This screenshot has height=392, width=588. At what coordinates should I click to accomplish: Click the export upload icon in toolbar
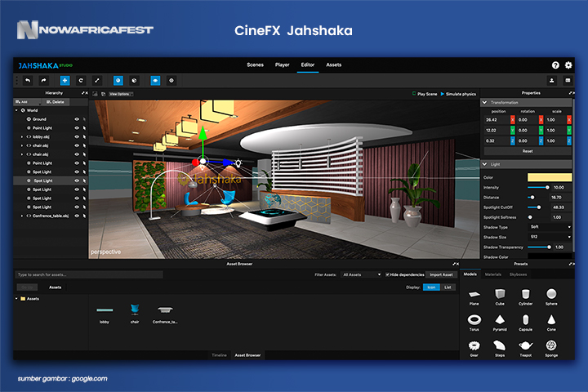pos(551,80)
